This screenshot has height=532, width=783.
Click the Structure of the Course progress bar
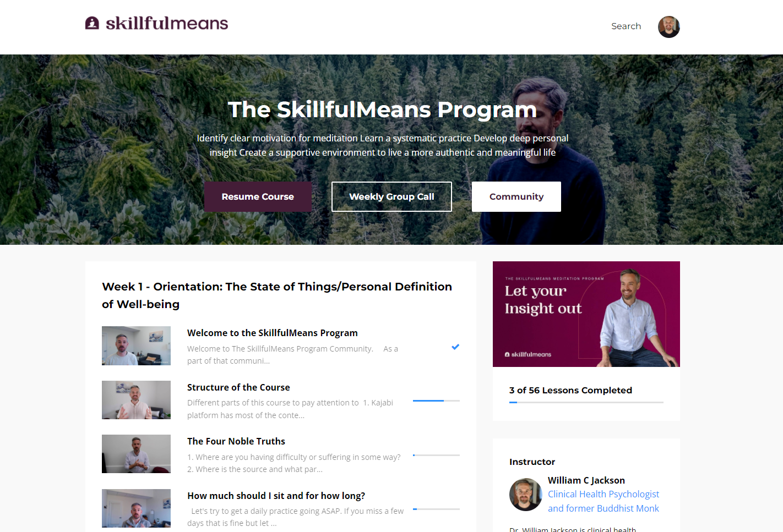(x=436, y=401)
